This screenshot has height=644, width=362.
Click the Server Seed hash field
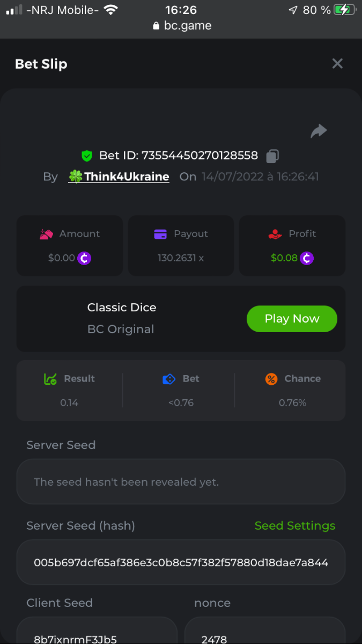(x=181, y=562)
